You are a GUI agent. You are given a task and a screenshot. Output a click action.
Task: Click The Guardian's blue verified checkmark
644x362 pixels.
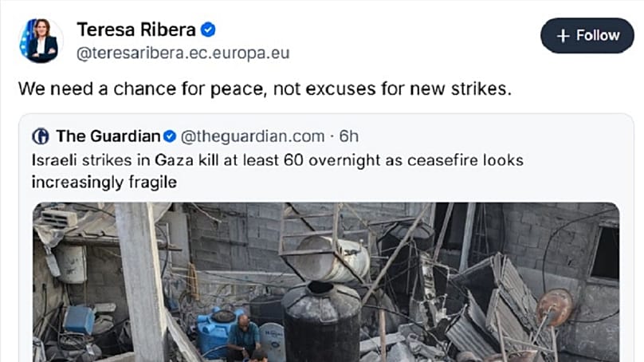[x=170, y=136]
